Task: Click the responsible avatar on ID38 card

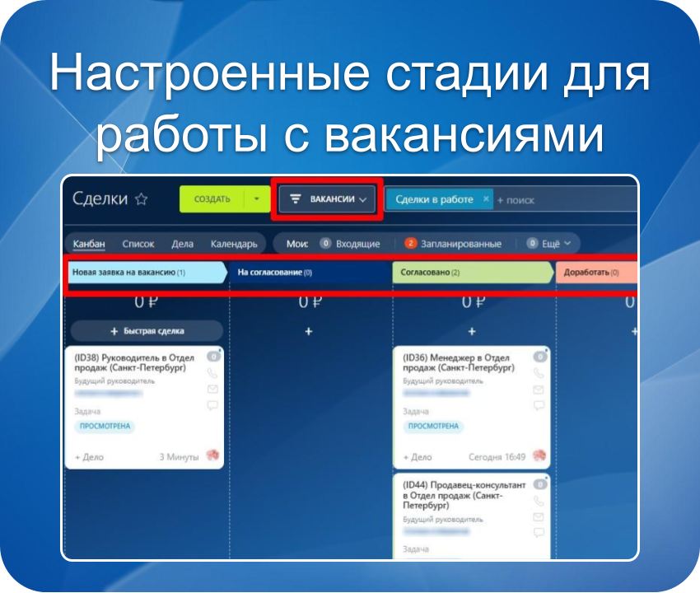Action: 213,455
